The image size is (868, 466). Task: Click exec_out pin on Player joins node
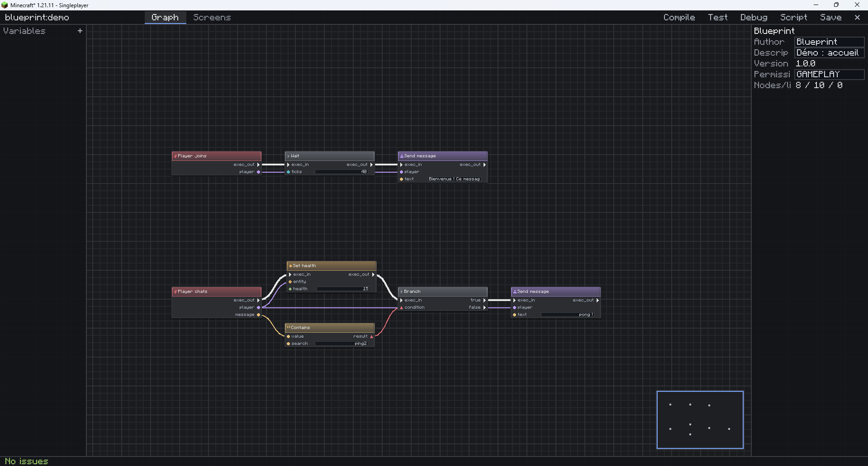258,165
